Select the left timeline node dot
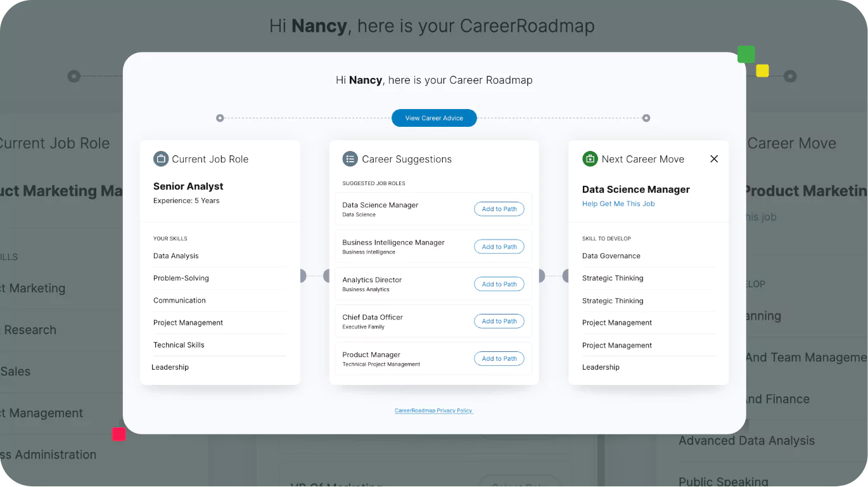Screen dimensions: 868x487 (x=220, y=117)
